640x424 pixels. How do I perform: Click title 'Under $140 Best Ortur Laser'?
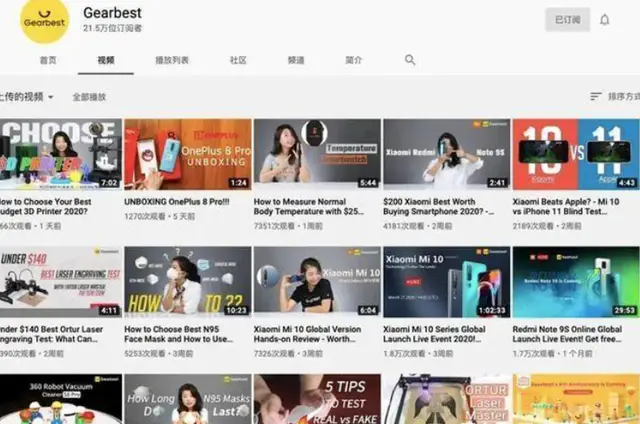(x=51, y=334)
